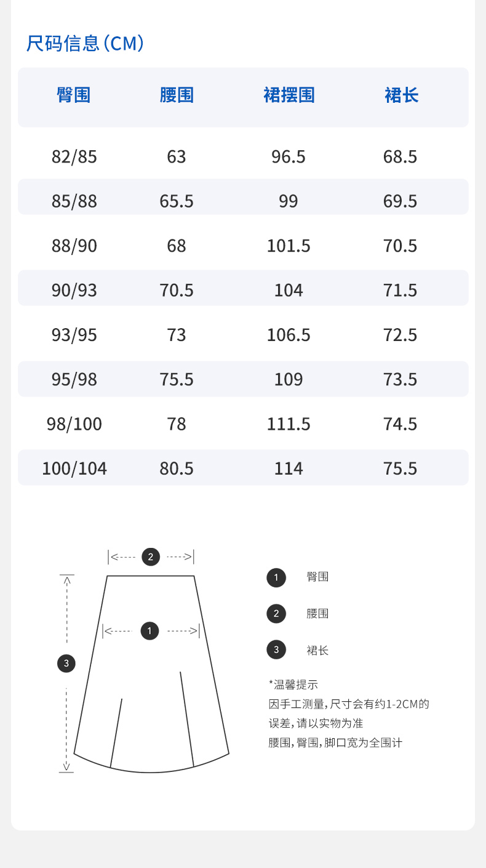Click the number 1 marker on skirt diagram
Screen dimensions: 486x868
coord(149,630)
